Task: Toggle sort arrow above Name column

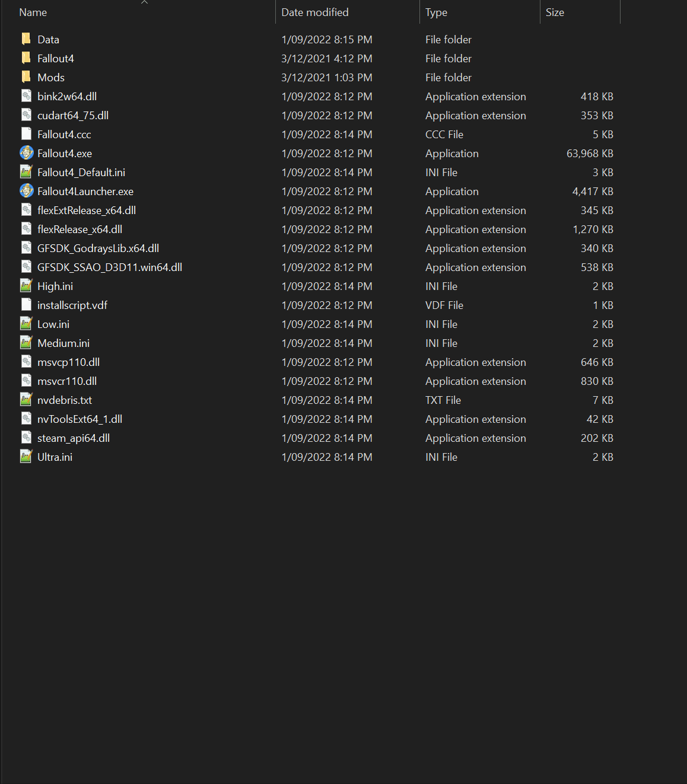Action: (x=144, y=2)
